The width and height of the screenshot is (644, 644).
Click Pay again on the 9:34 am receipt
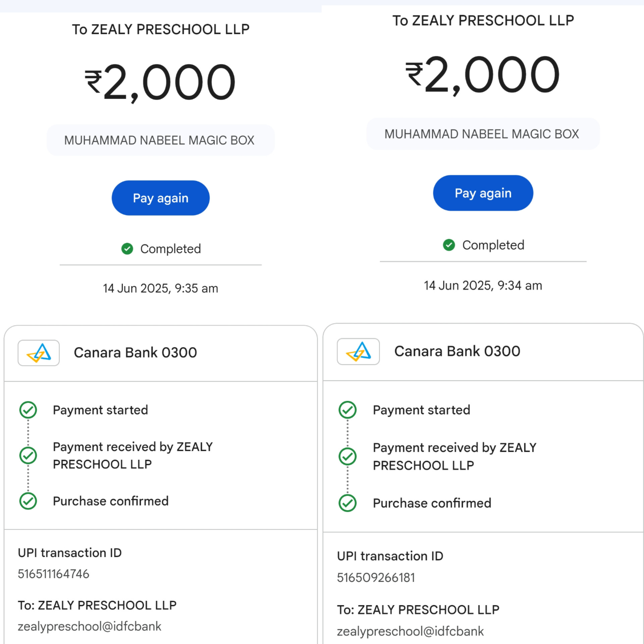coord(483,193)
